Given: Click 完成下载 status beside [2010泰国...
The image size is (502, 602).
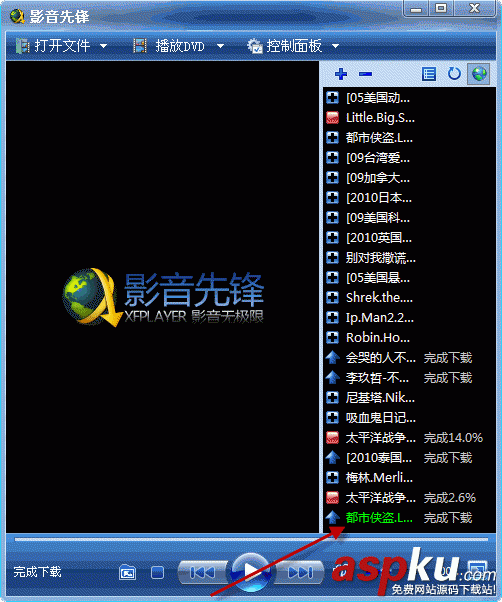Looking at the screenshot, I should 448,457.
